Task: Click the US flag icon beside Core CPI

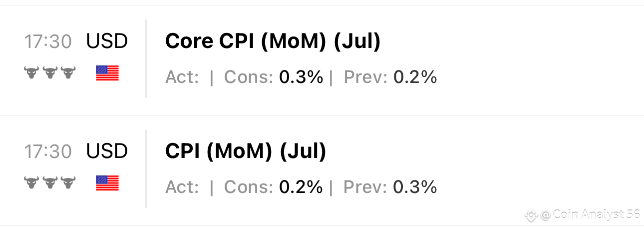Action: coord(107,73)
